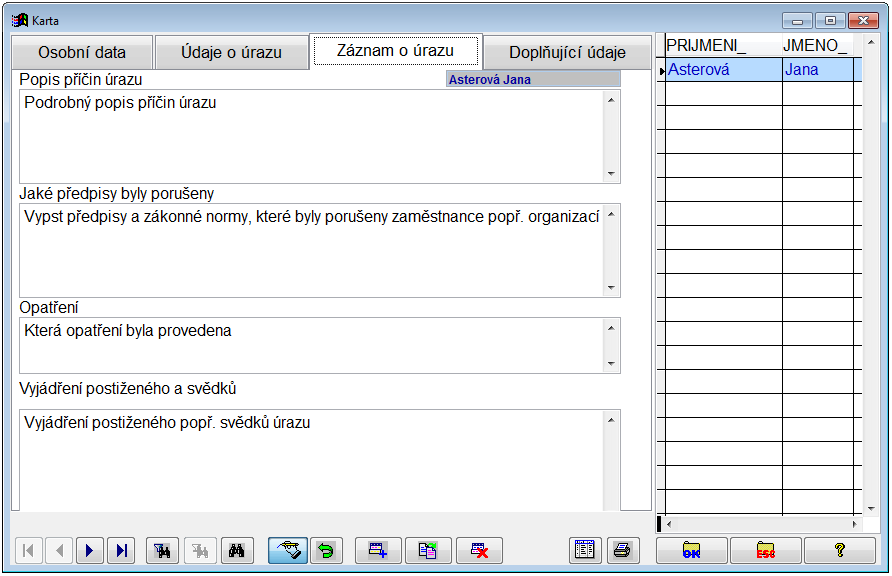The image size is (892, 576).
Task: Open the form view icon button
Action: point(584,550)
